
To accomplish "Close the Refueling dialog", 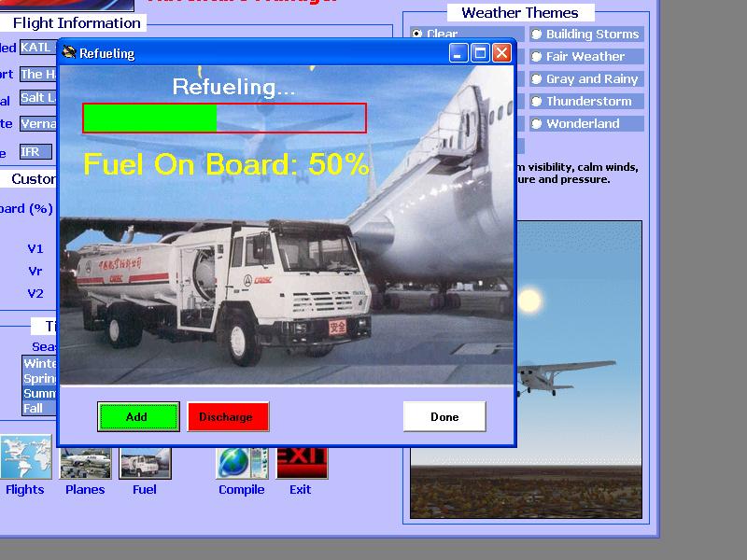I will click(x=501, y=53).
